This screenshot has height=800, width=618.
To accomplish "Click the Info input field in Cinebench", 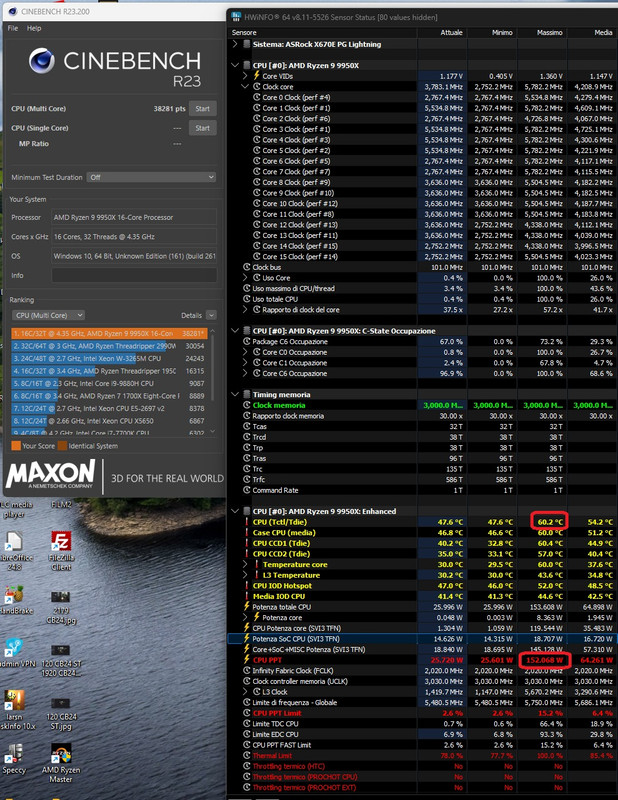I will (x=134, y=276).
